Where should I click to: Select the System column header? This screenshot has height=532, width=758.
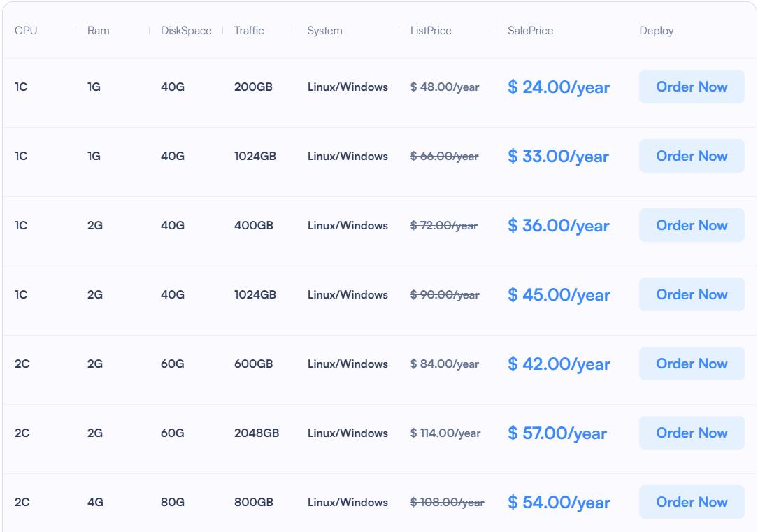(x=325, y=31)
